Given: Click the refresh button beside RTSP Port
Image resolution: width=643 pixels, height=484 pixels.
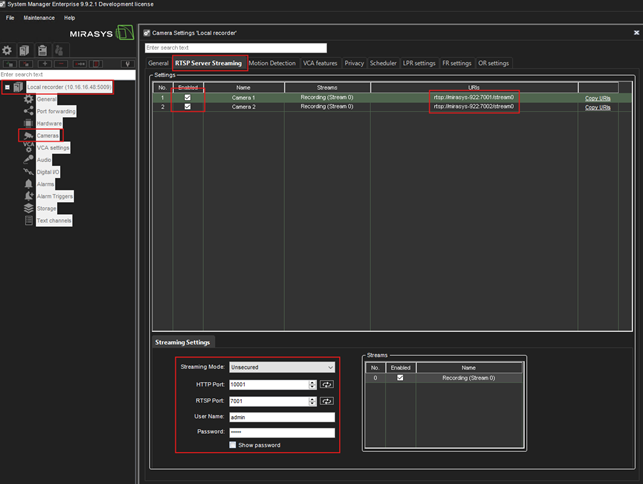Looking at the screenshot, I should (x=326, y=401).
